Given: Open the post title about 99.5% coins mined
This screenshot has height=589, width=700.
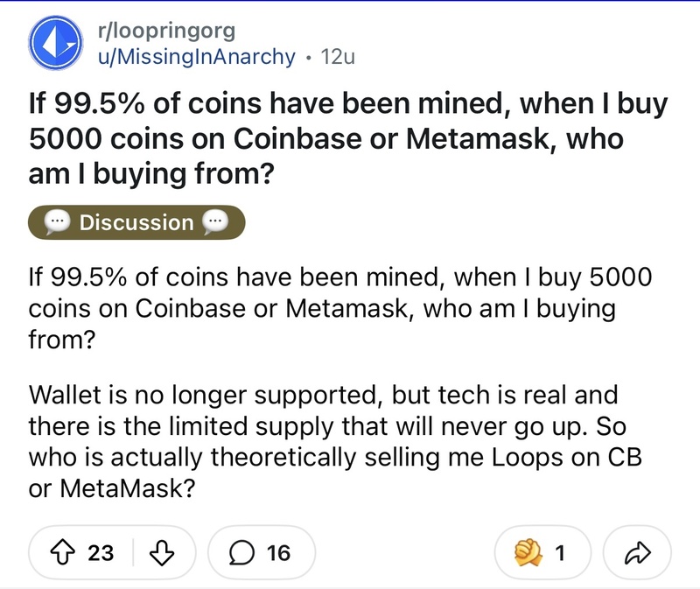Looking at the screenshot, I should click(347, 138).
